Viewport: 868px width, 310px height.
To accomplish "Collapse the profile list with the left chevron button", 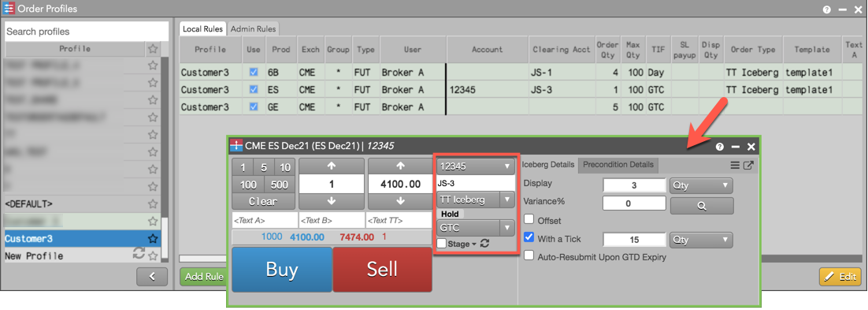I will click(152, 276).
